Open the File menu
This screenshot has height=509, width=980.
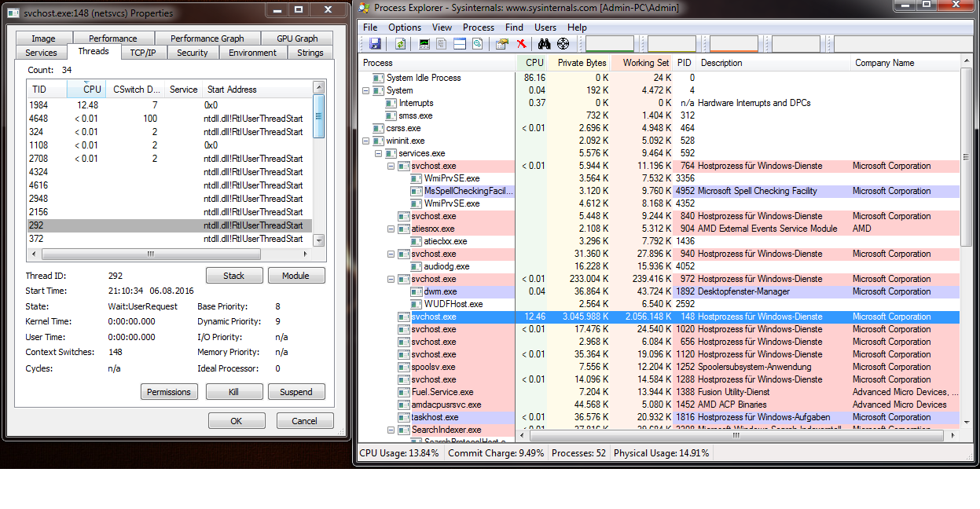point(370,27)
